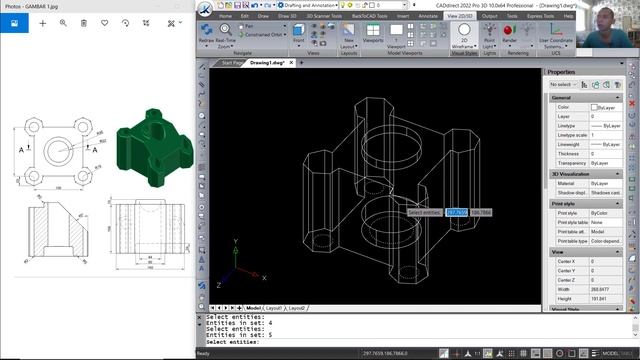Open the Express Tools ribbon tab

click(540, 16)
